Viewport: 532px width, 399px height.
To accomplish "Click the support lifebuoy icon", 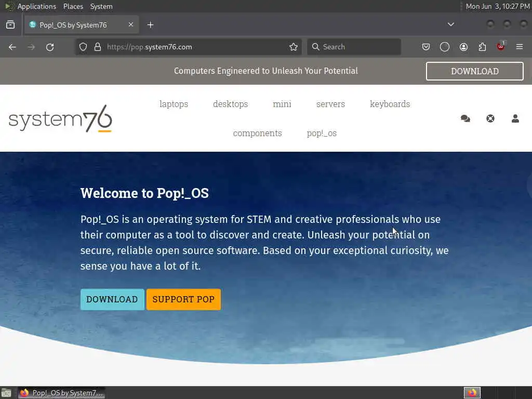I will click(490, 118).
